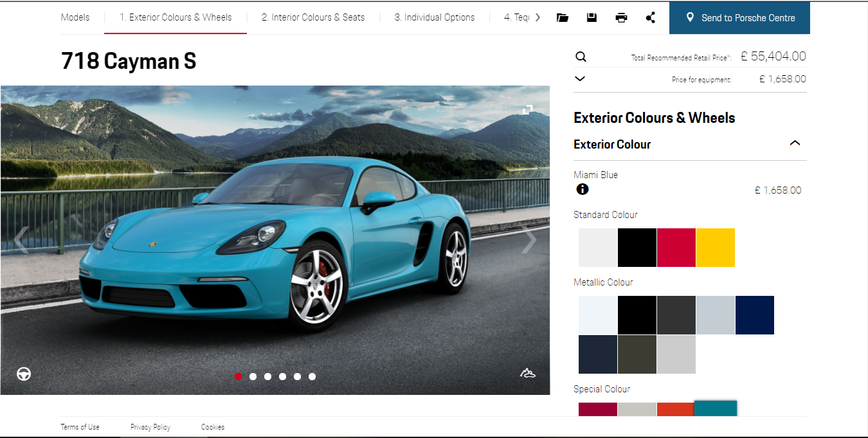Viewport: 868px width, 438px height.
Task: Pick the dark grey metallic colour swatch
Action: point(676,315)
